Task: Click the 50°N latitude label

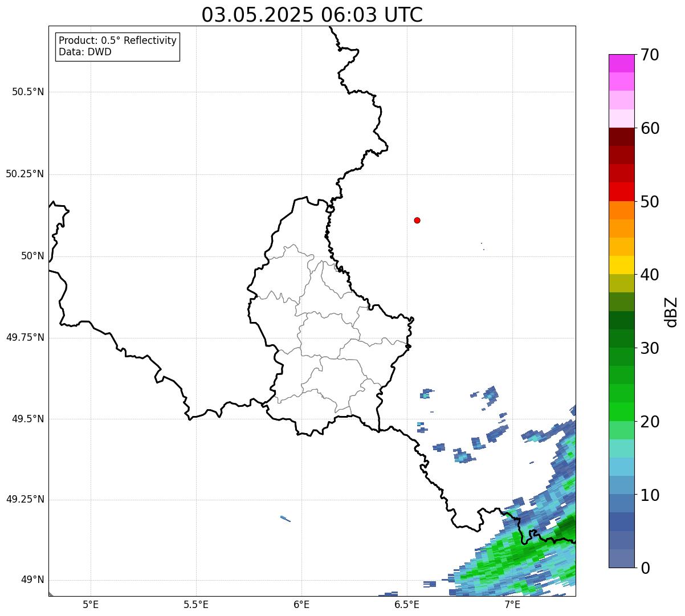Action: (32, 256)
